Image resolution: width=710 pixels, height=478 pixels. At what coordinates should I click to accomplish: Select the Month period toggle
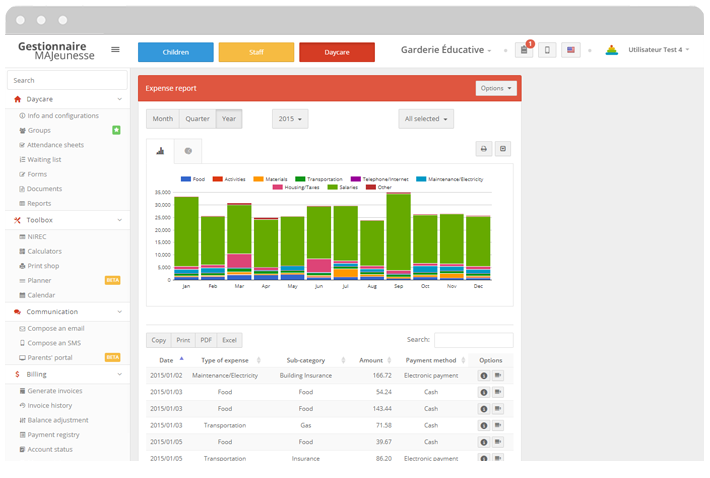click(162, 119)
